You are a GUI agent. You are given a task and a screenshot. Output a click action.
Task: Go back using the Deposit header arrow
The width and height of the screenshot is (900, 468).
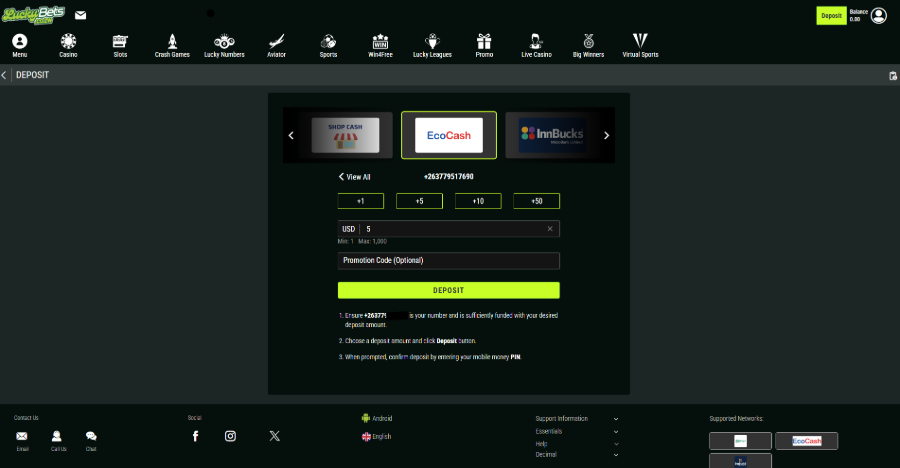(4, 75)
